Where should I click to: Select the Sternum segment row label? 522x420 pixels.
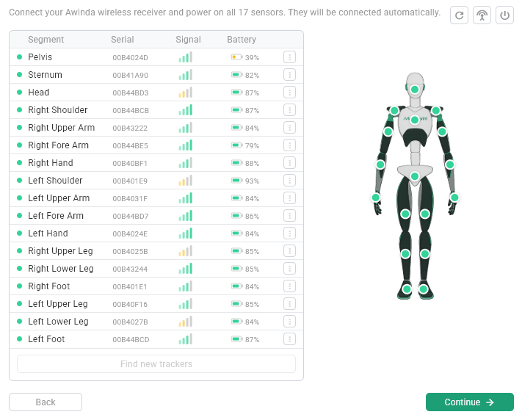click(x=45, y=75)
